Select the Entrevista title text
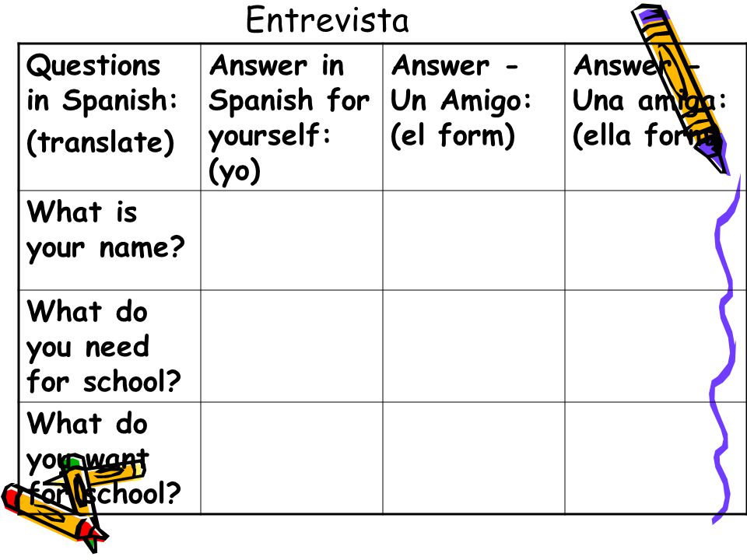 coord(327,20)
